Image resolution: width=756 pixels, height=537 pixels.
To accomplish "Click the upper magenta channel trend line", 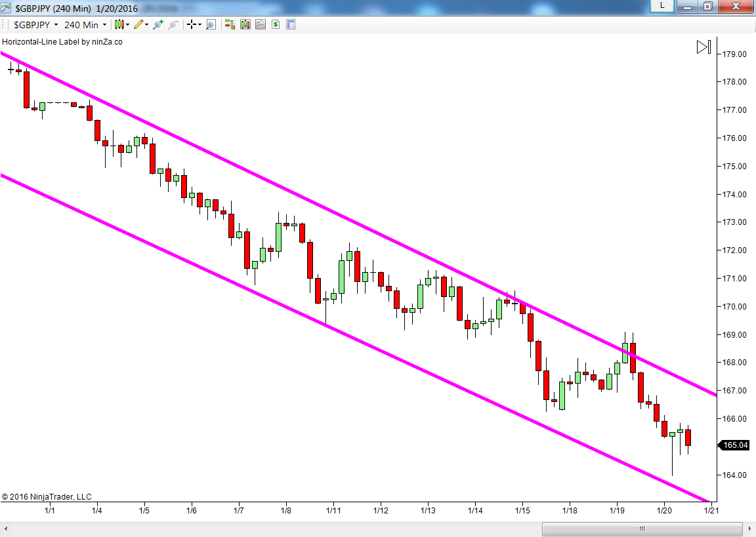I will click(x=359, y=224).
